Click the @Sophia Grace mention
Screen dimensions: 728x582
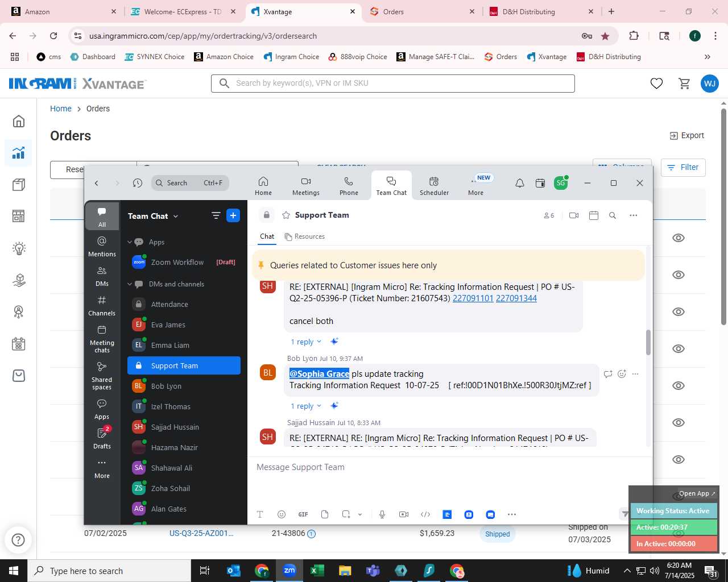point(319,373)
